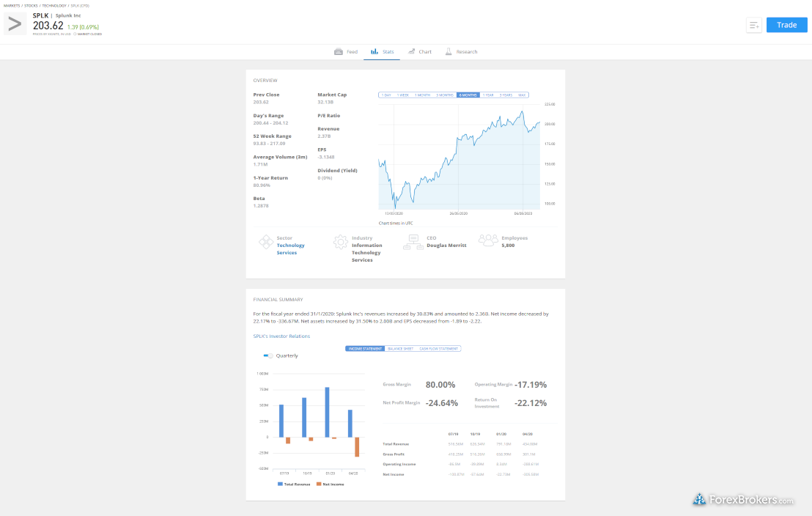
Task: Click the Employees people icon
Action: pyautogui.click(x=488, y=240)
